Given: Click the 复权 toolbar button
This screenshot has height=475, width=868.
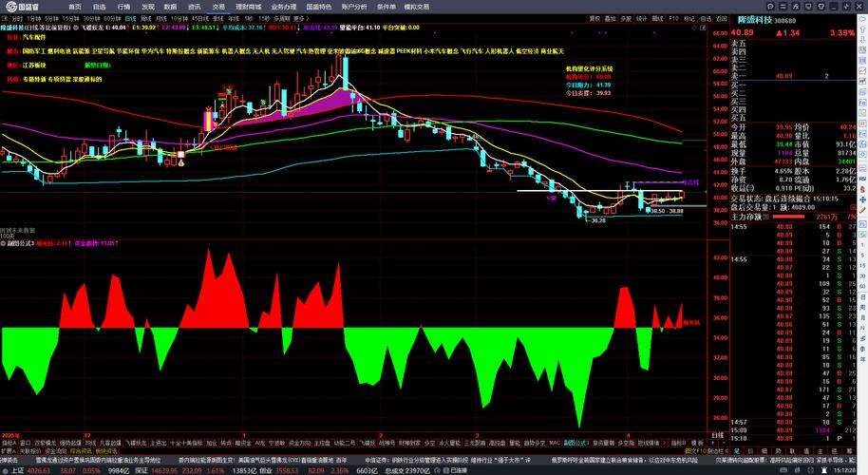Looking at the screenshot, I should click(594, 18).
